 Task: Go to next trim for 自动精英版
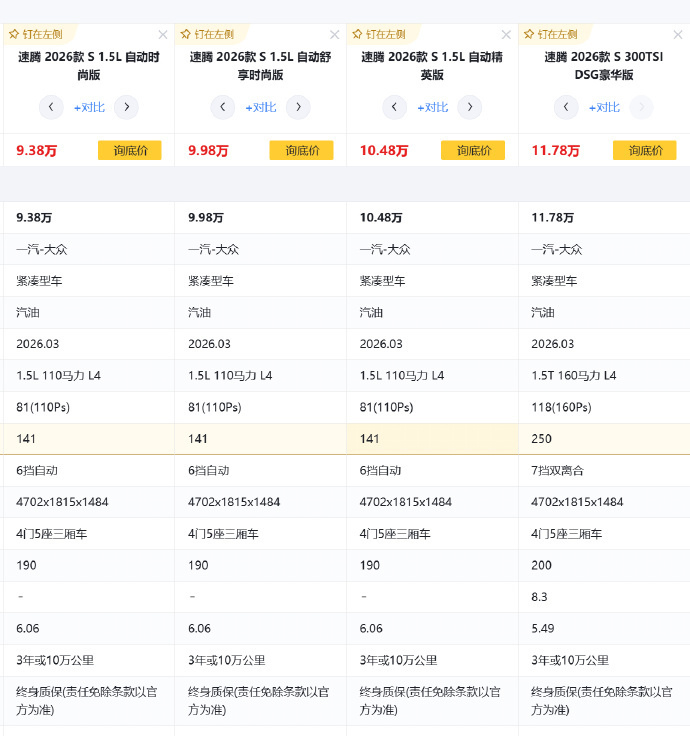pos(470,107)
